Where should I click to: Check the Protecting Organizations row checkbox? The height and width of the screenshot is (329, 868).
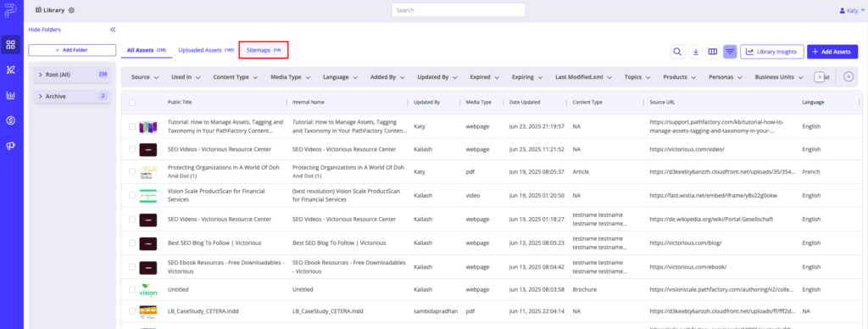[132, 171]
